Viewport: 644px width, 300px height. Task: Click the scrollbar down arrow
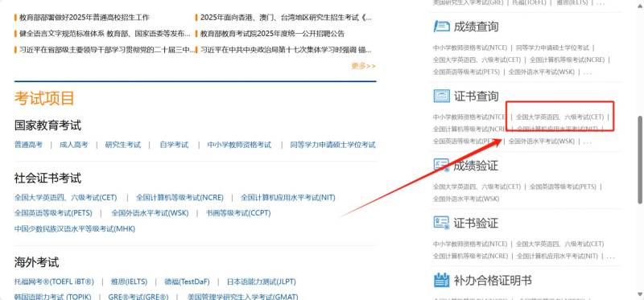640,294
